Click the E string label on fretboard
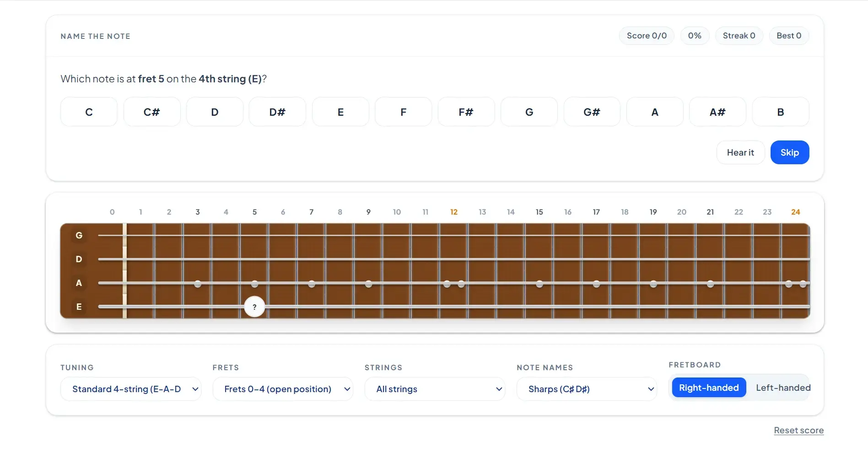The image size is (868, 453). pos(79,307)
